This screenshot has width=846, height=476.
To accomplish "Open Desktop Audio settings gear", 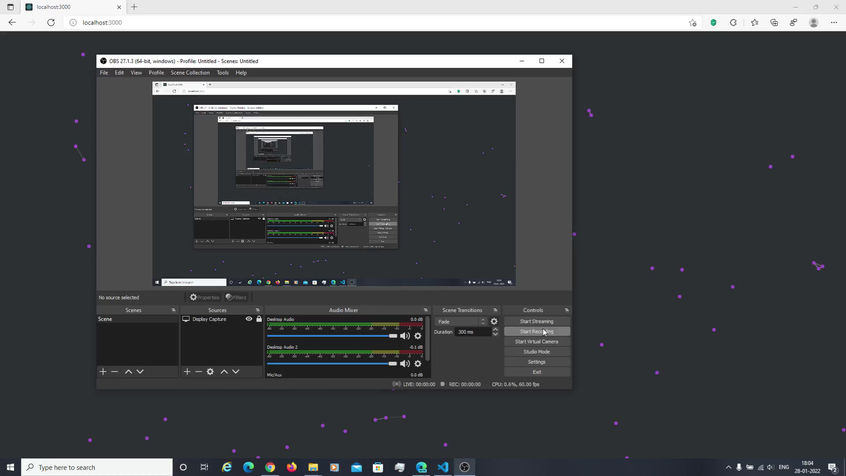I will (418, 336).
